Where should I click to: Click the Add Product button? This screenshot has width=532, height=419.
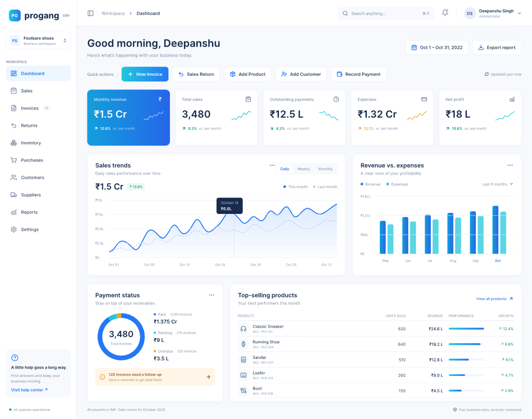[x=248, y=74]
